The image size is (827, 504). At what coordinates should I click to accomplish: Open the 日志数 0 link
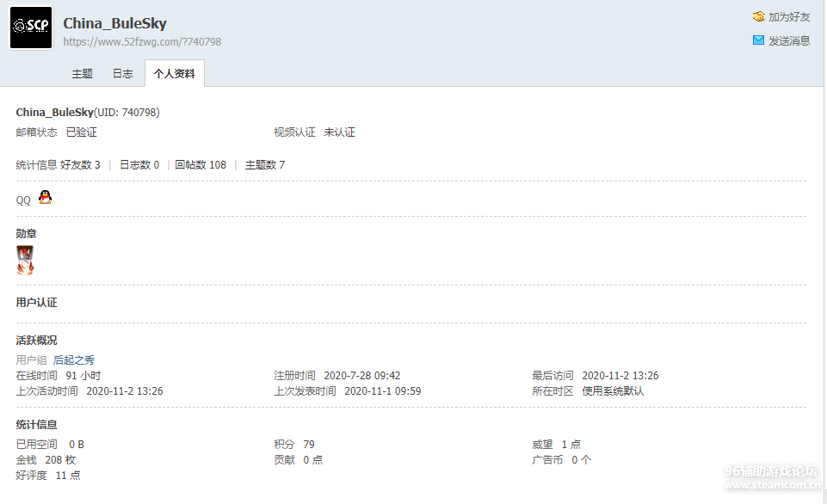[139, 165]
